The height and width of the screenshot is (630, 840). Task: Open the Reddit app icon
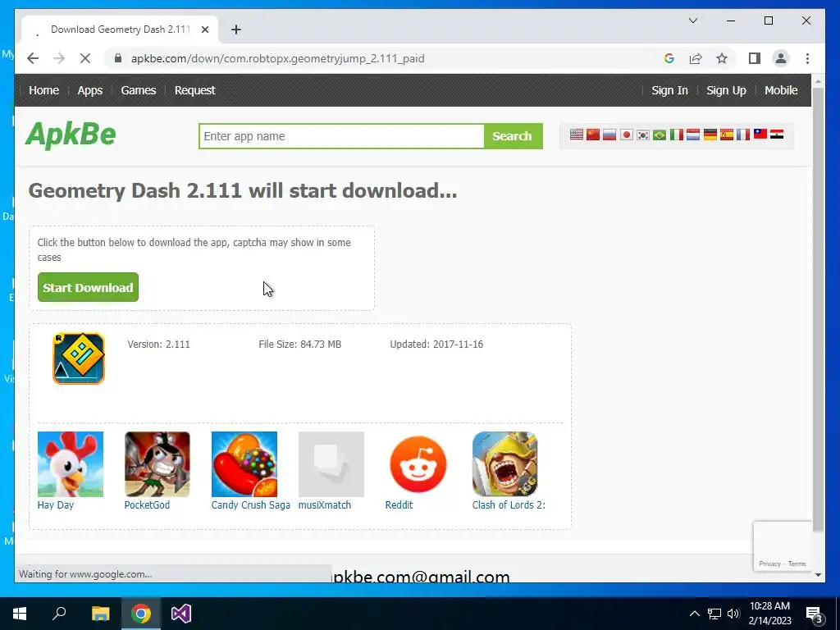[418, 464]
